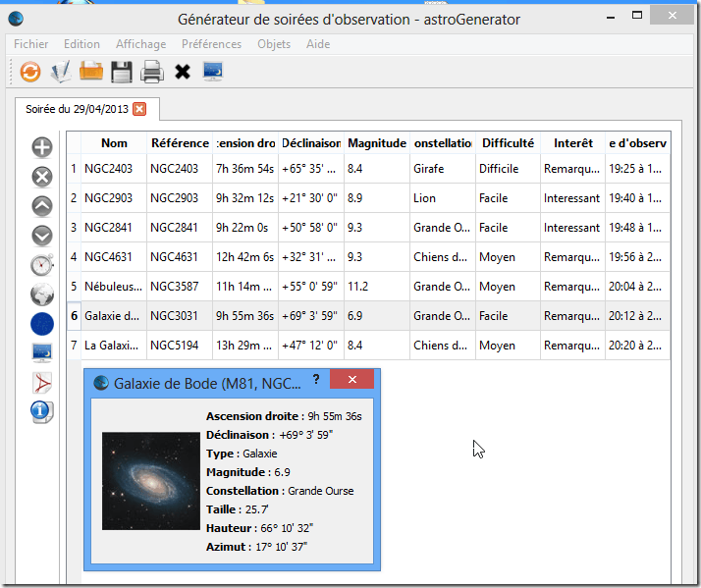
Task: Save the session with the floppy disk icon
Action: tap(121, 71)
